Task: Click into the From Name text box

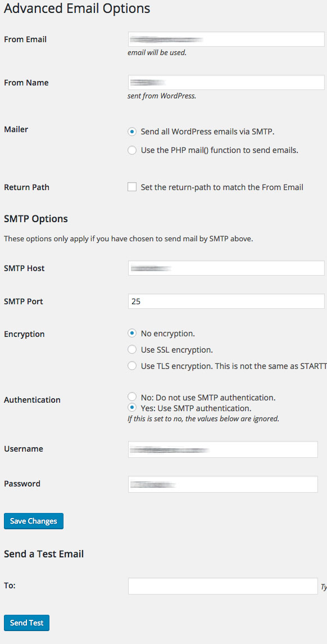Action: 226,82
